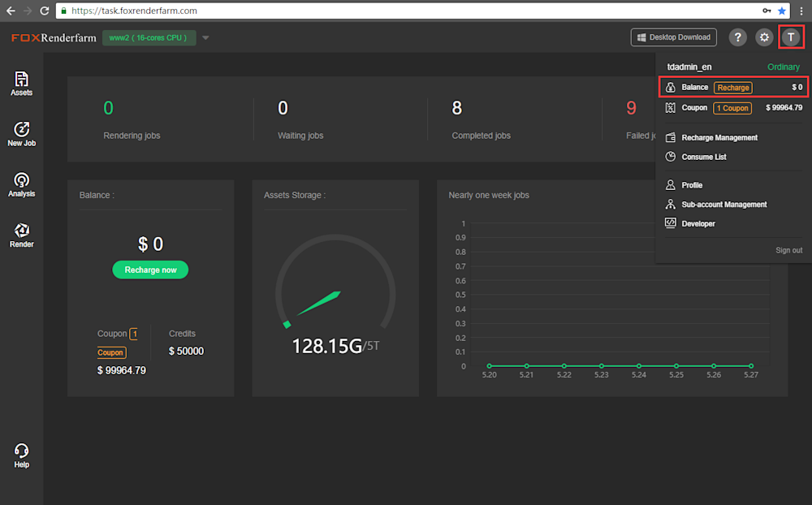This screenshot has width=812, height=505.
Task: Open Sub-account Management menu item
Action: [724, 205]
